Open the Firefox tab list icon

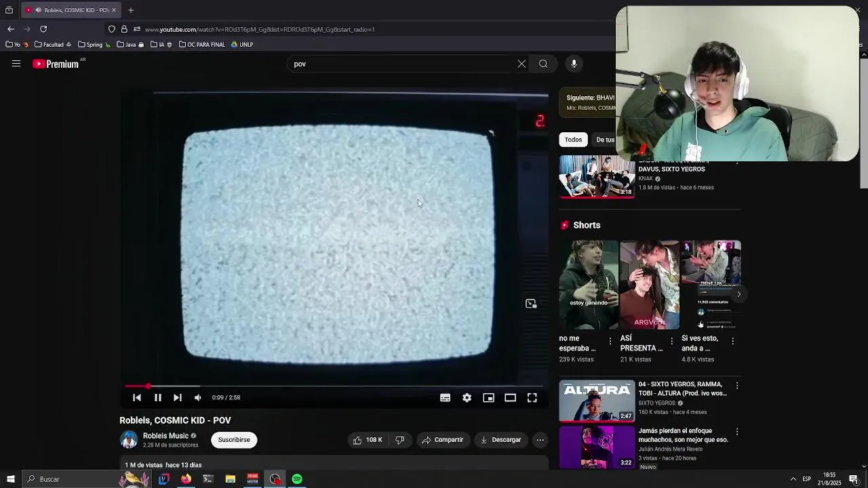[9, 10]
